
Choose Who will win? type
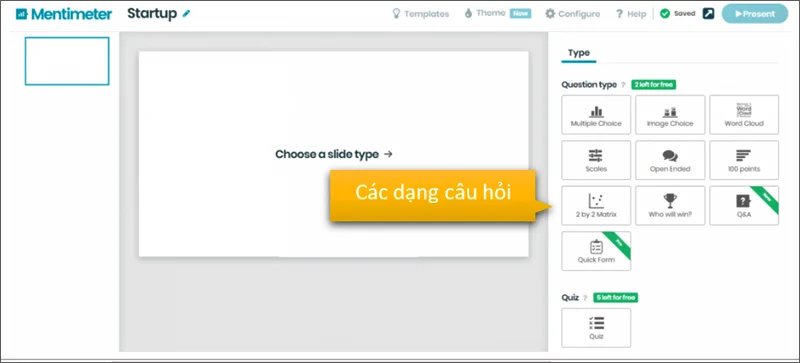point(670,206)
